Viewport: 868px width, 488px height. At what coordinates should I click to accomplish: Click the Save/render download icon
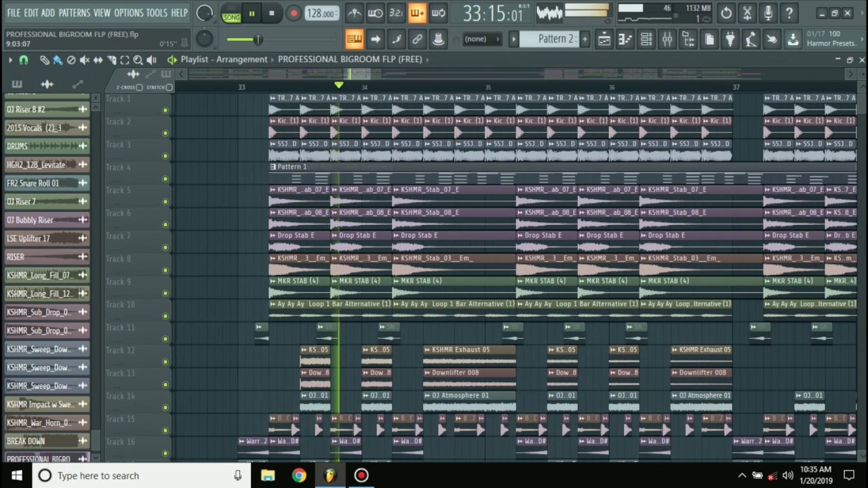pyautogui.click(x=793, y=39)
